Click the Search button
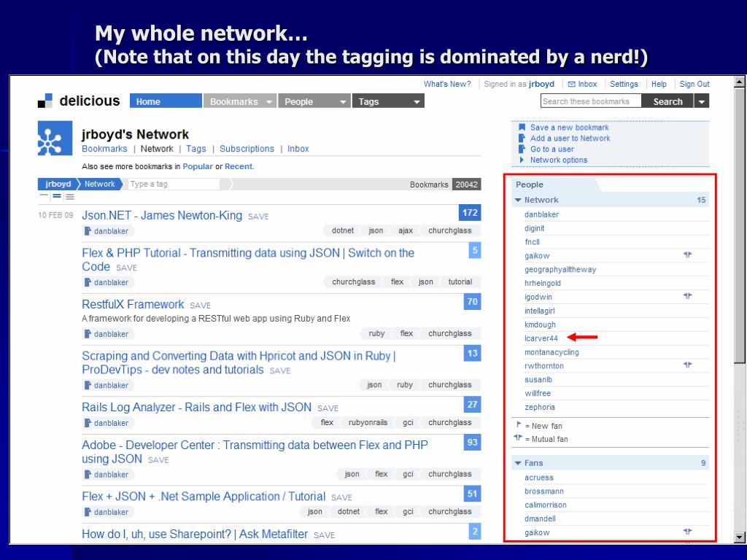This screenshot has height=560, width=747. coord(667,101)
